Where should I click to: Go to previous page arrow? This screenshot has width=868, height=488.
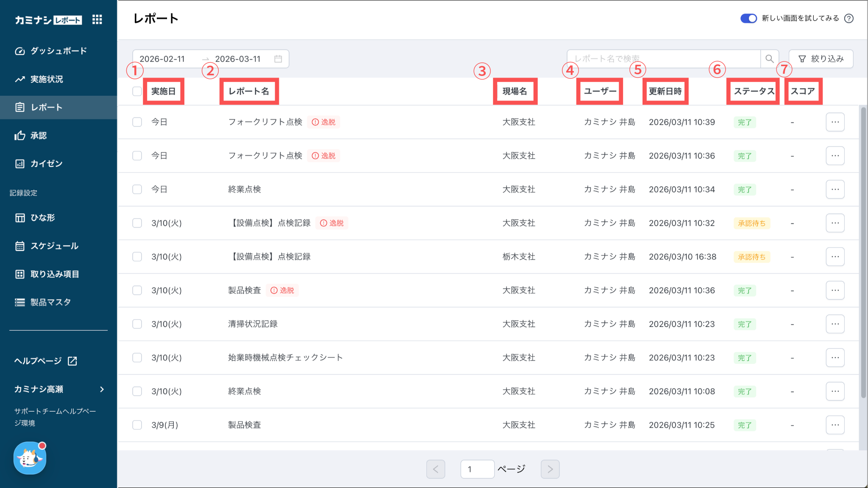click(436, 469)
